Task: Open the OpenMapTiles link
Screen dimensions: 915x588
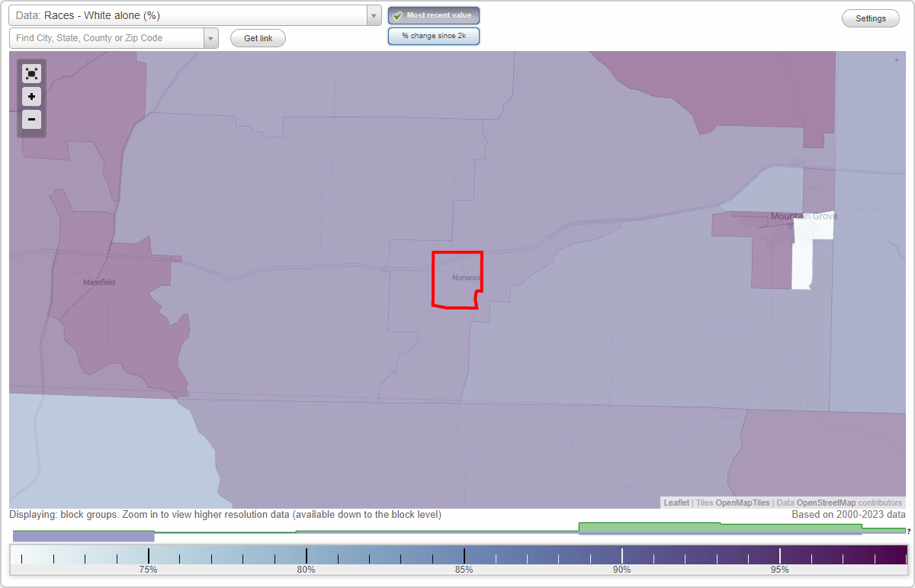Action: pos(742,503)
